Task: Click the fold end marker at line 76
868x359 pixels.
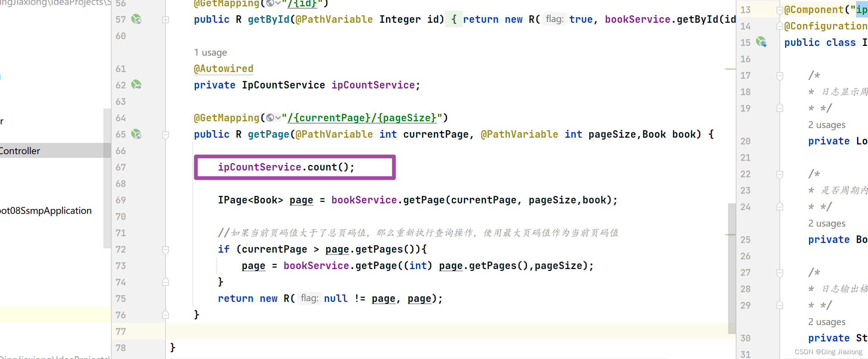Action: (x=166, y=315)
